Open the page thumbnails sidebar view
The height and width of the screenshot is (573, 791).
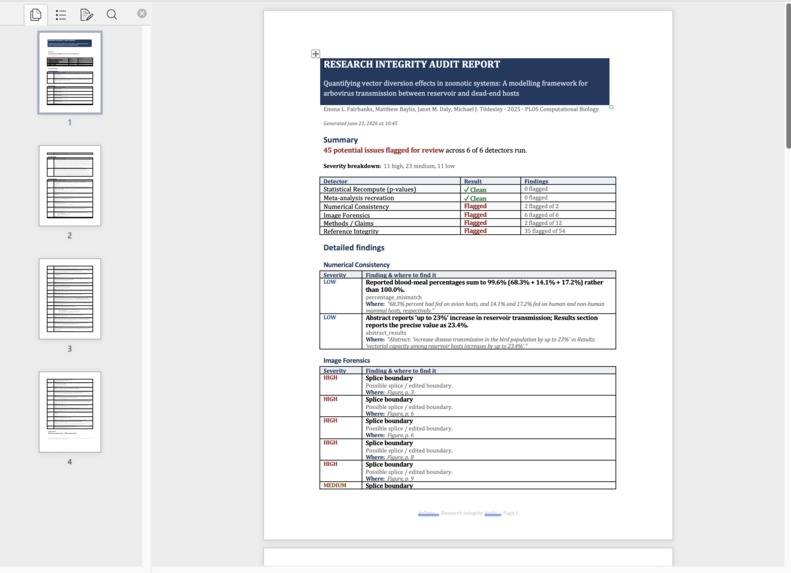pyautogui.click(x=36, y=15)
